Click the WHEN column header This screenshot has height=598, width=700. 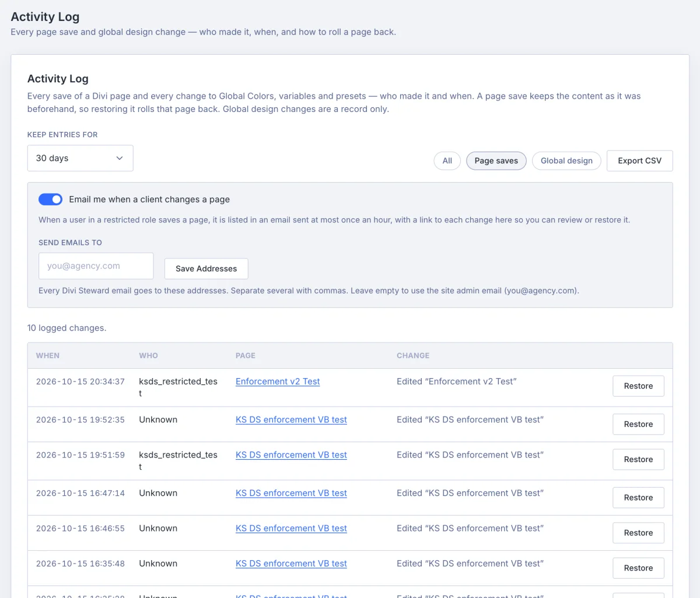[48, 356]
